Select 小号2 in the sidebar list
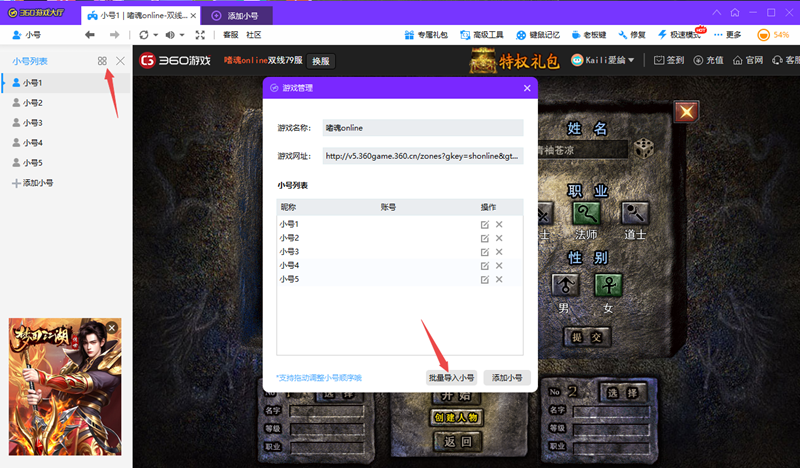Viewport: 800px width, 468px height. (66, 103)
